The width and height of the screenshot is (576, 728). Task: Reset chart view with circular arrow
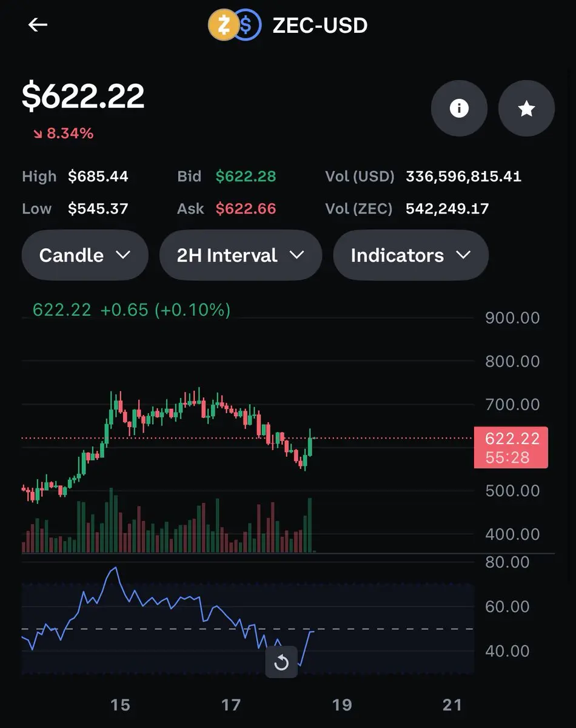tap(281, 662)
